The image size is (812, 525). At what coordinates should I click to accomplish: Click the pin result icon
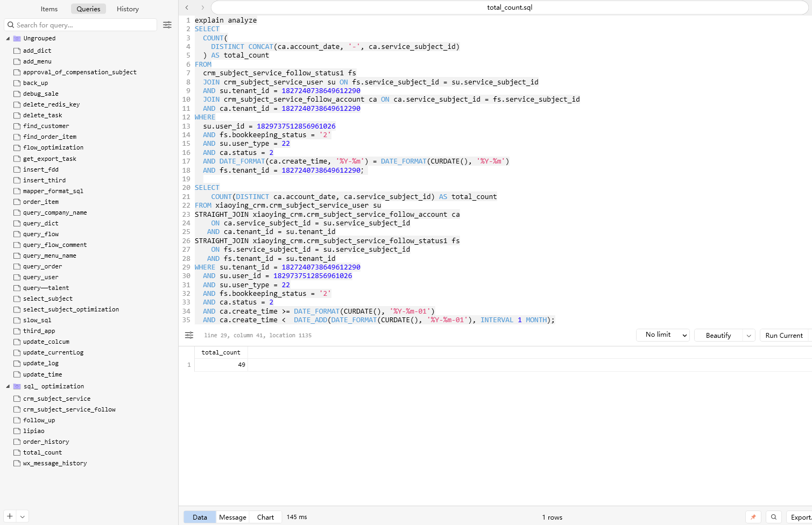753,517
